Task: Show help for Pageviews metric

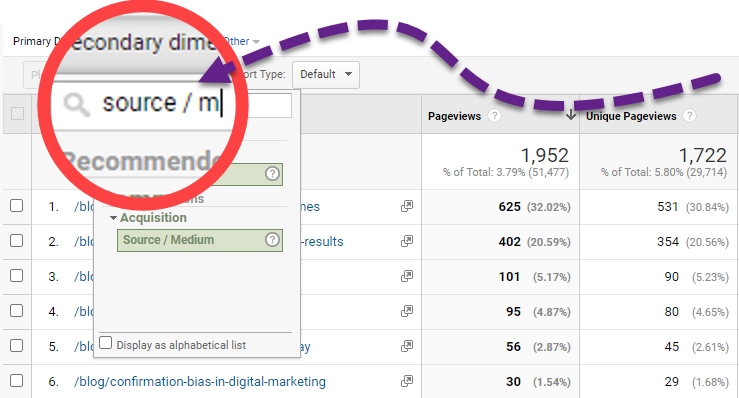Action: pyautogui.click(x=494, y=116)
